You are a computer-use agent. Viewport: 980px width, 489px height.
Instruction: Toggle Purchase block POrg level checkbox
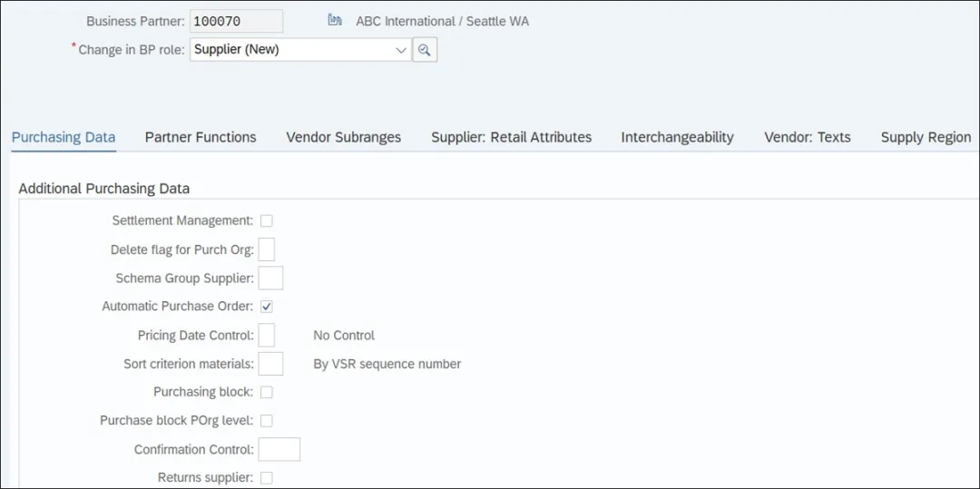point(267,421)
